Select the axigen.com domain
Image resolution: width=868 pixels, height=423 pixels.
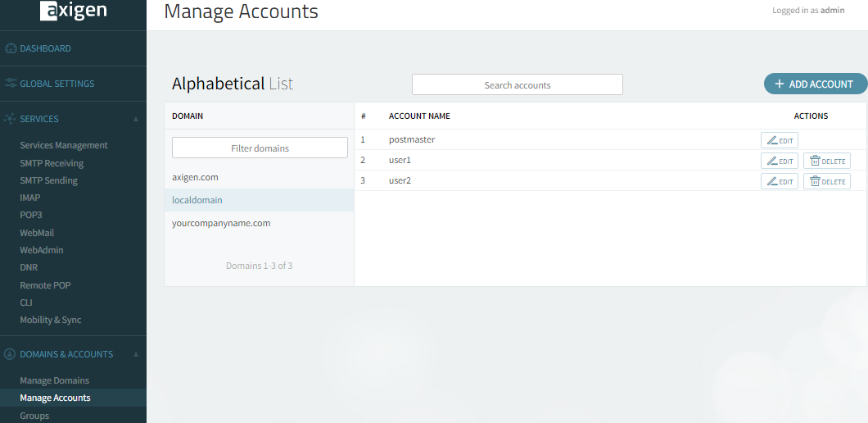[x=195, y=177]
